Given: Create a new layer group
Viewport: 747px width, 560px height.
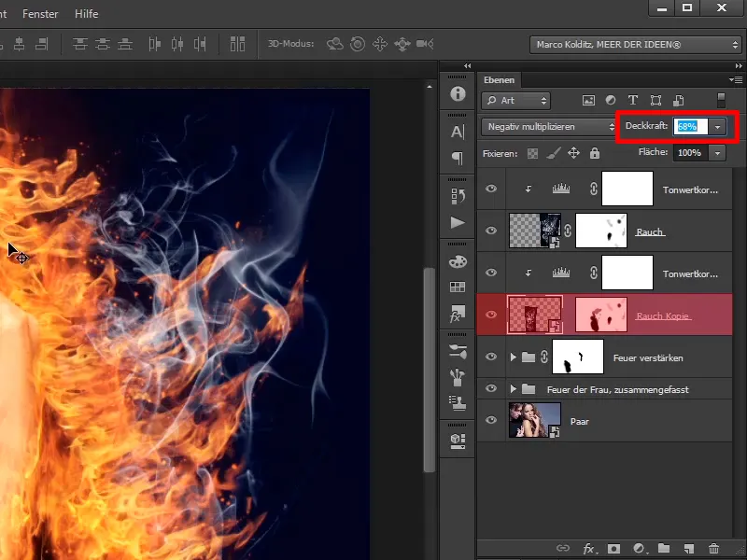Looking at the screenshot, I should coord(664,549).
